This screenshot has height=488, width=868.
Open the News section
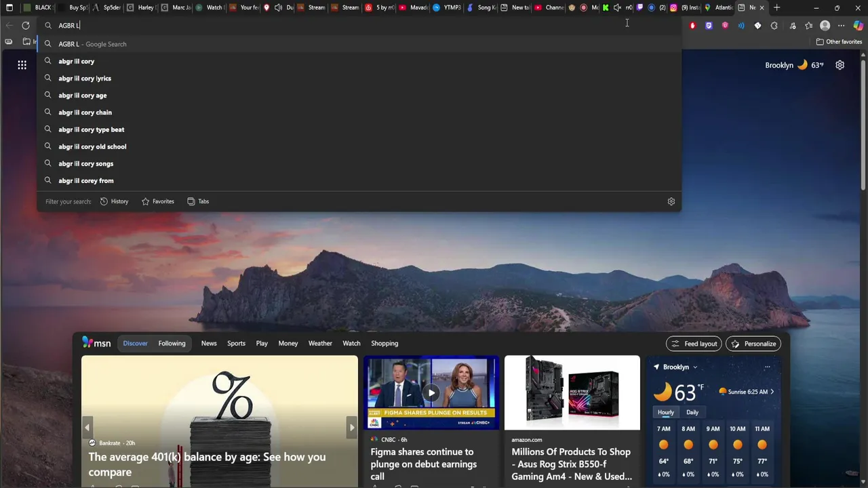point(209,344)
